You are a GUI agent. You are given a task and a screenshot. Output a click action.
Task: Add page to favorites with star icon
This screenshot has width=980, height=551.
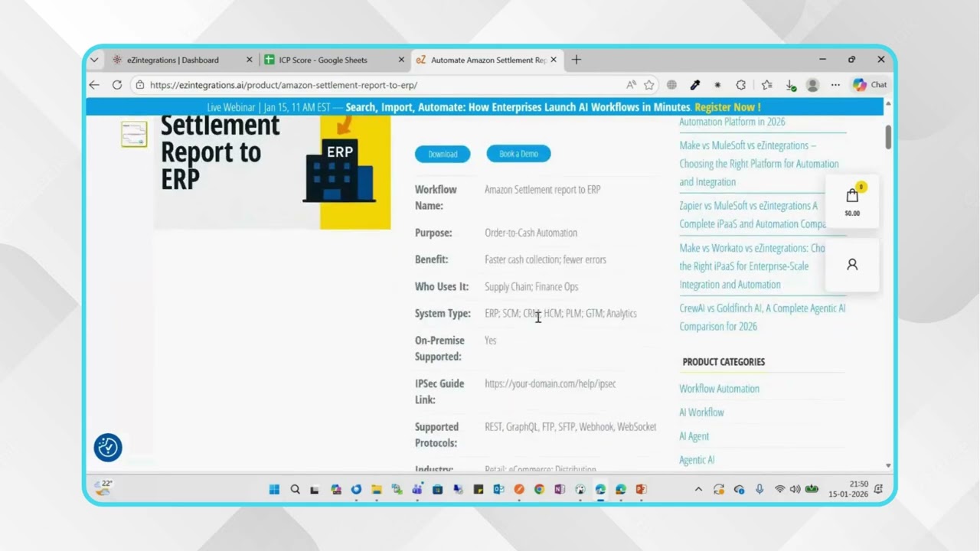(649, 85)
